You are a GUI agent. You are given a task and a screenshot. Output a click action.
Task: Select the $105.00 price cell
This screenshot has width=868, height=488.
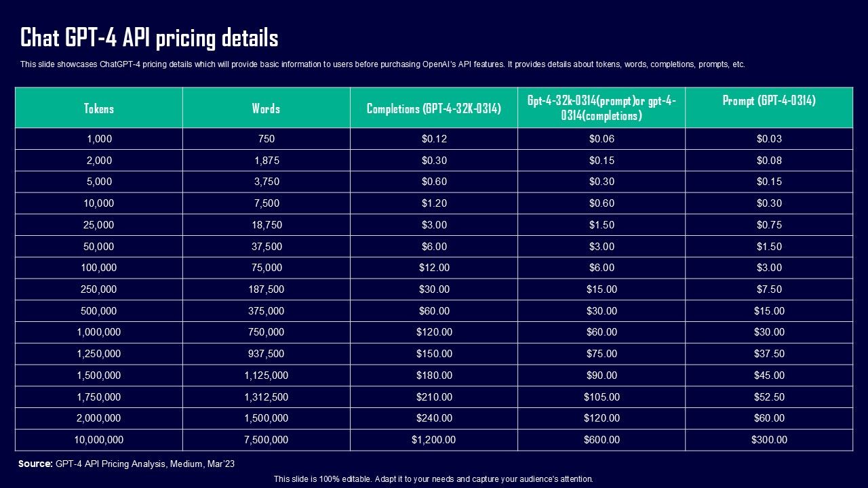point(601,397)
